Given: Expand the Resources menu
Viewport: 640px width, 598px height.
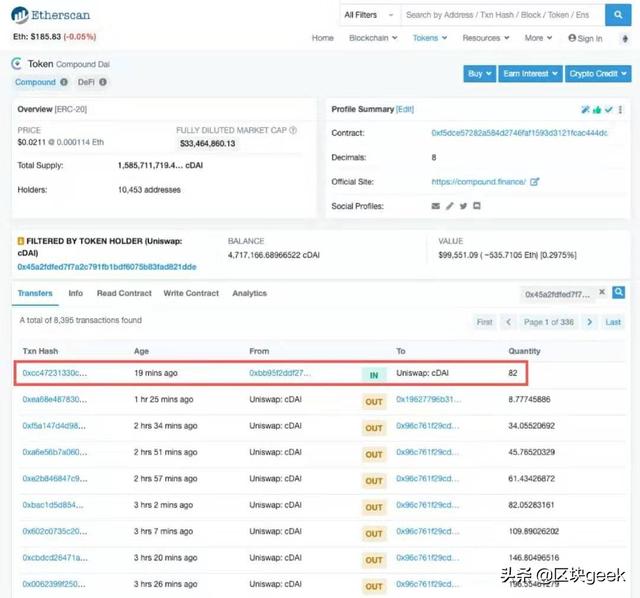Looking at the screenshot, I should point(486,38).
